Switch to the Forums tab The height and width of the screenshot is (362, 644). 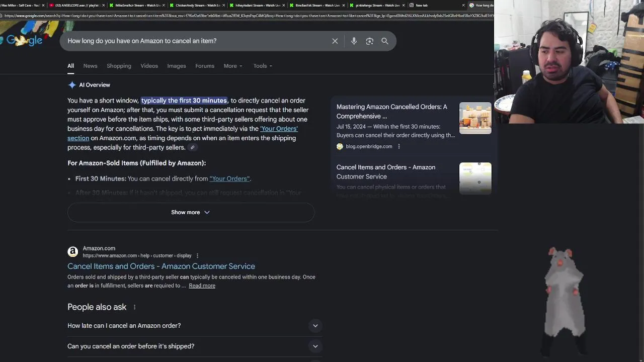coord(205,66)
